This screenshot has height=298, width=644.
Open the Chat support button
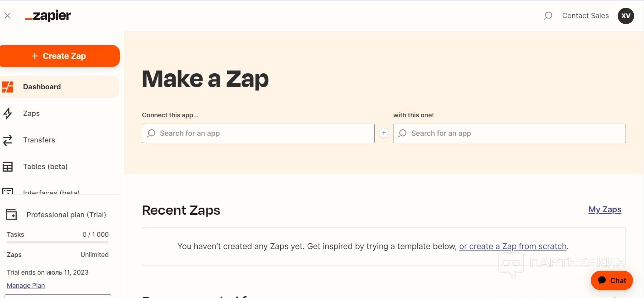click(x=612, y=280)
